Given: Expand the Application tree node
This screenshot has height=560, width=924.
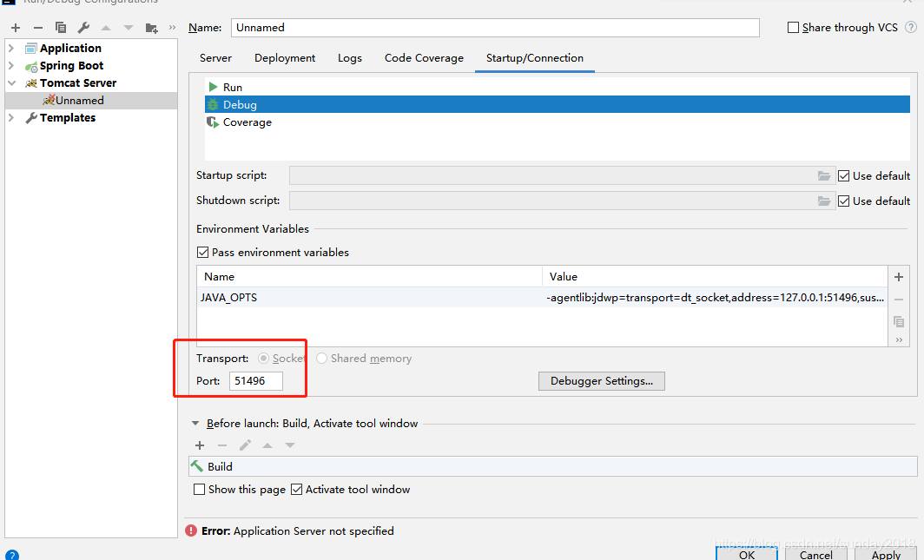Looking at the screenshot, I should (x=11, y=49).
